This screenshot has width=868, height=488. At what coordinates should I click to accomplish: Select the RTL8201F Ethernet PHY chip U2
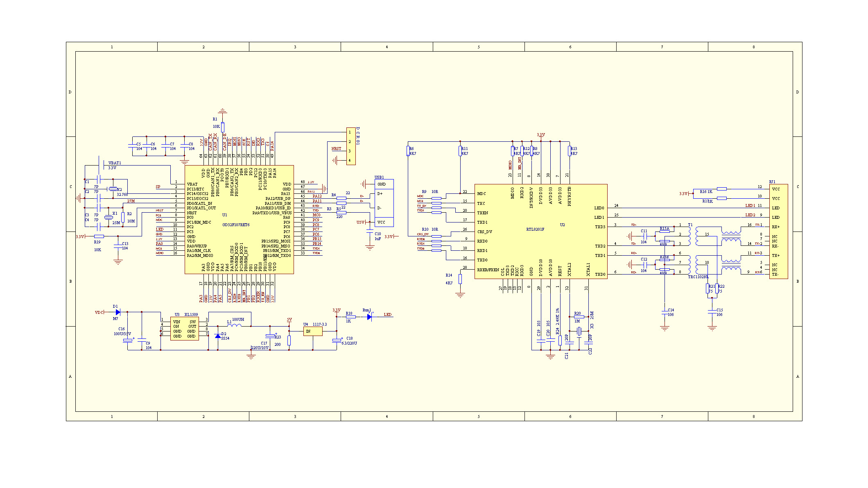[x=541, y=232]
